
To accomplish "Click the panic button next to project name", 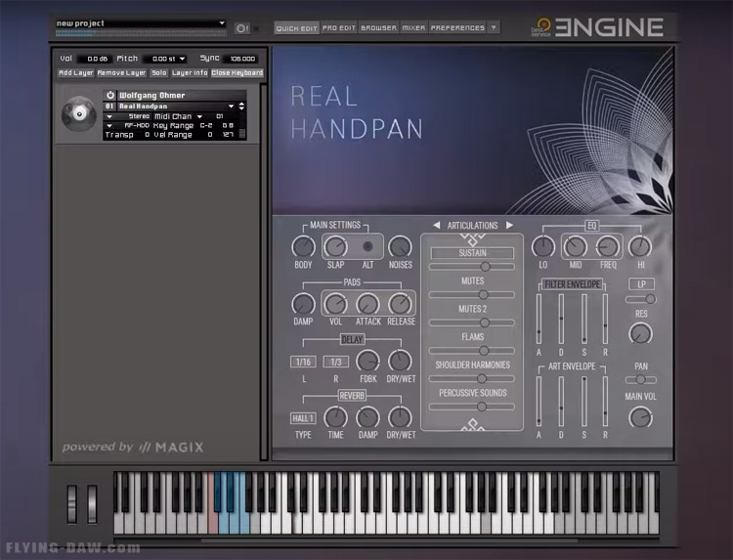I will (241, 28).
